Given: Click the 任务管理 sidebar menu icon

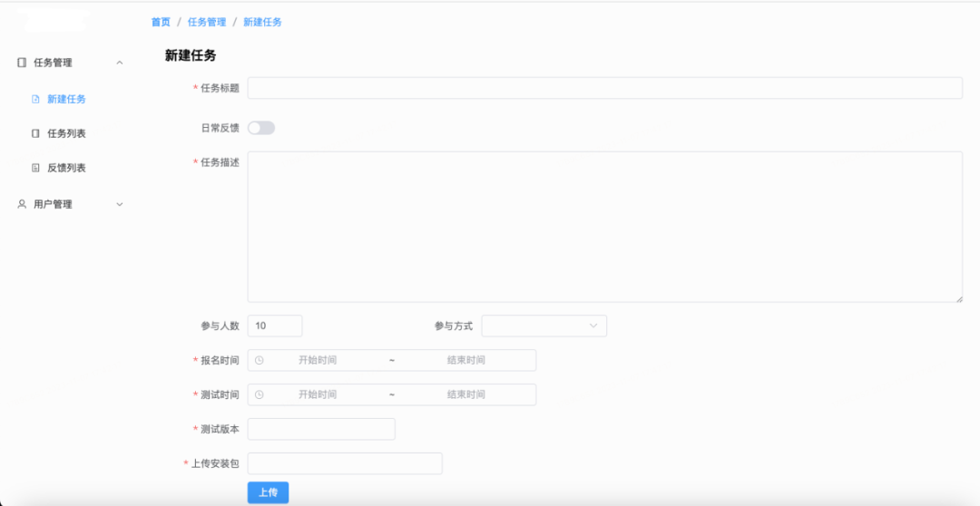Looking at the screenshot, I should pos(22,63).
